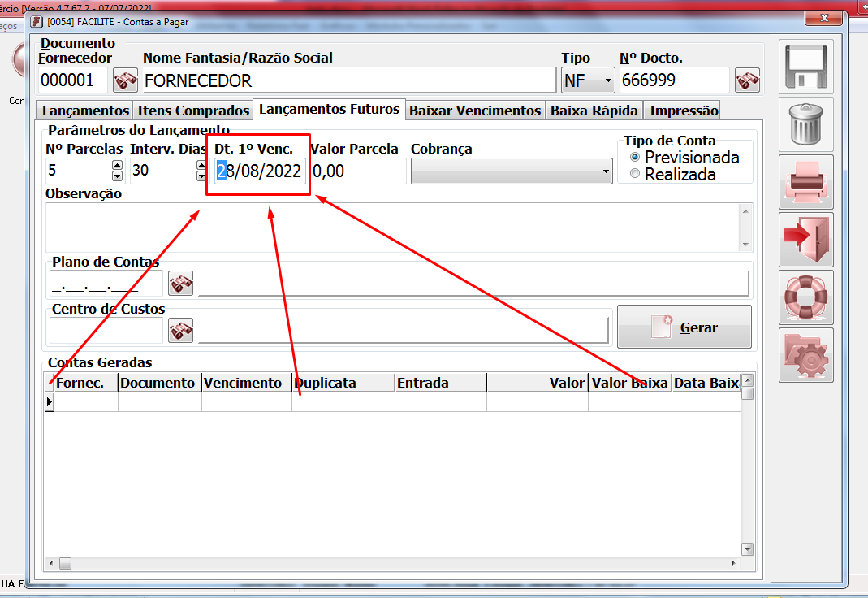Click the Duplicata column header

click(x=343, y=383)
